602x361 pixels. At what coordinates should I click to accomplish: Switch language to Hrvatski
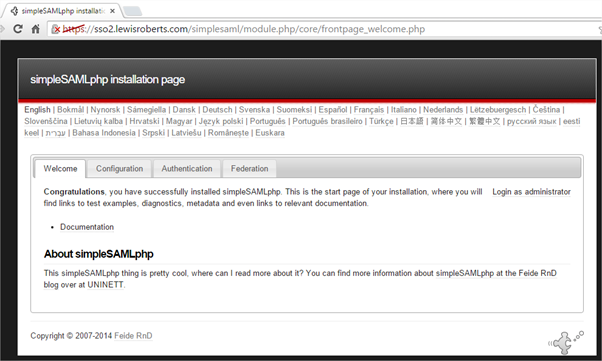point(144,121)
